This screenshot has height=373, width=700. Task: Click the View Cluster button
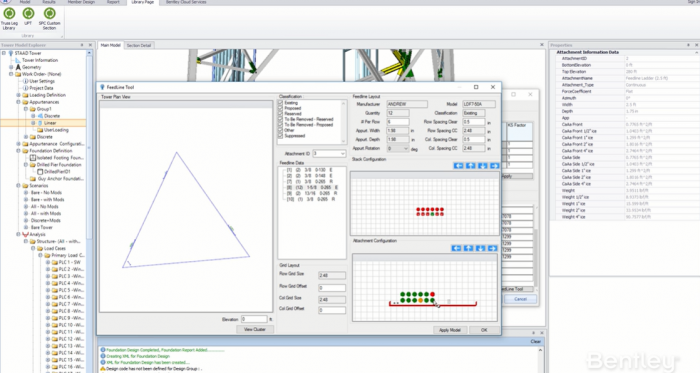point(255,329)
